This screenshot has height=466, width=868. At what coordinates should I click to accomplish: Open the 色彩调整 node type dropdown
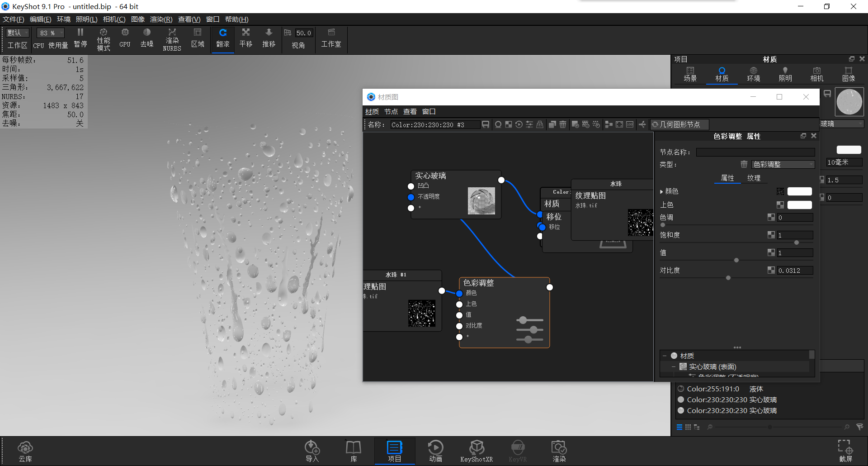783,164
